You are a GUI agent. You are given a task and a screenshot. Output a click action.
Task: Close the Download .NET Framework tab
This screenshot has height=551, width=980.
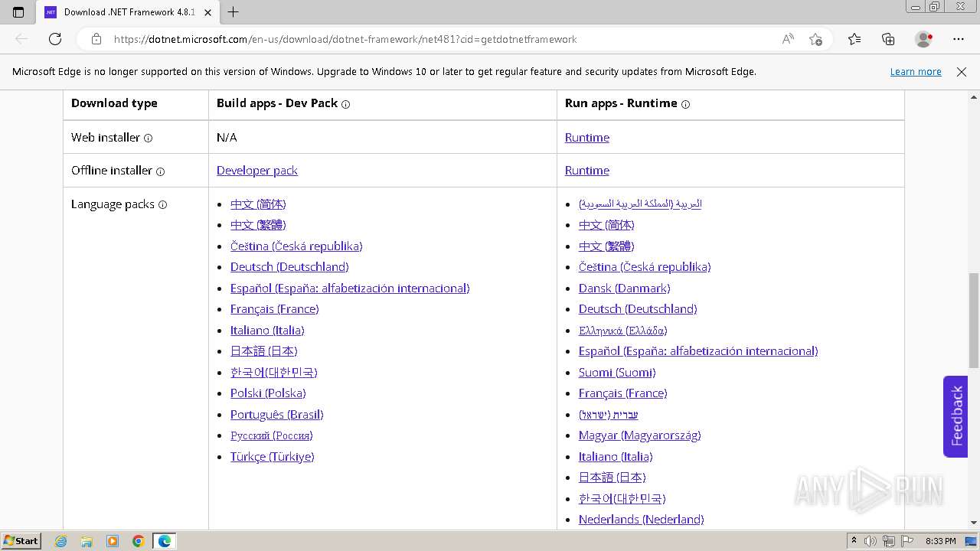[x=207, y=12]
